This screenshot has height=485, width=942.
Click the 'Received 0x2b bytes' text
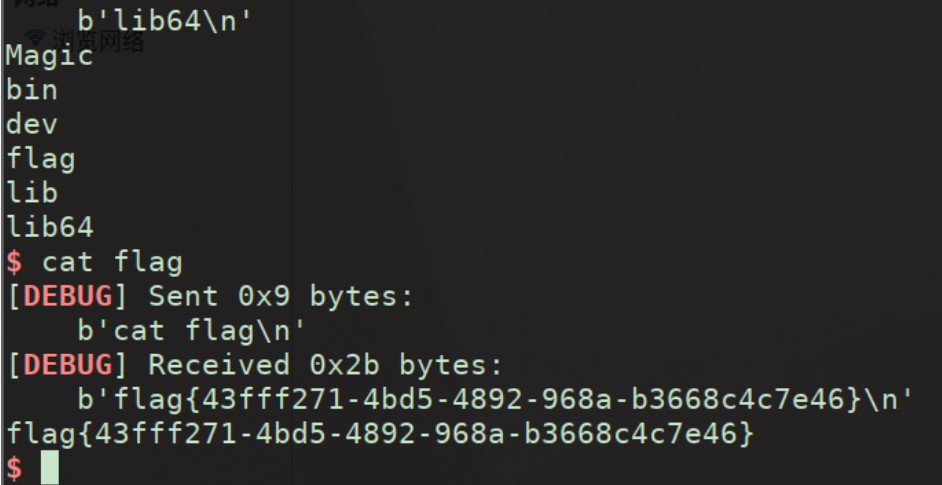click(x=326, y=365)
